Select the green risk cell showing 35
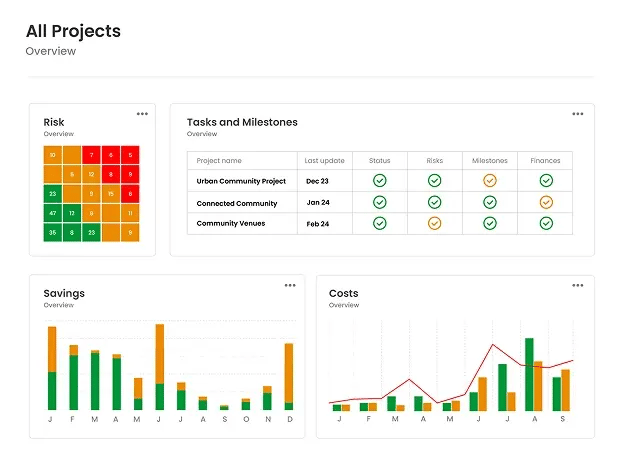622x467 pixels. click(x=52, y=232)
